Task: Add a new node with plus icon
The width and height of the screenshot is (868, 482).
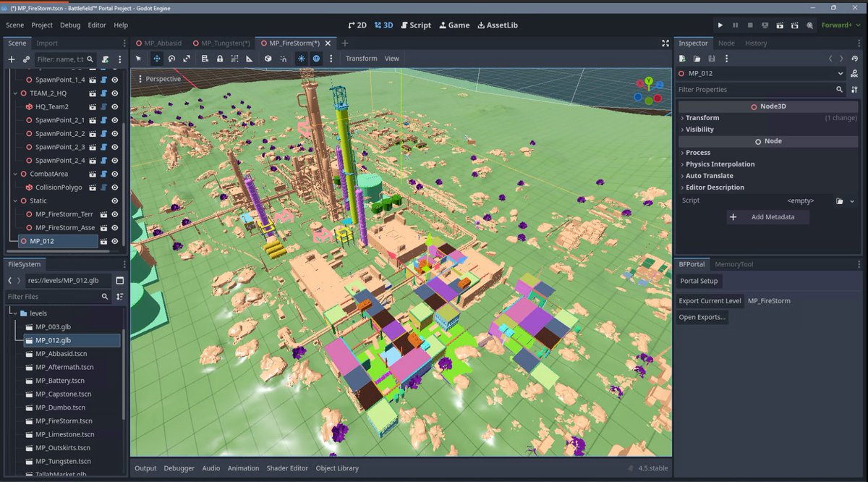Action: [11, 59]
